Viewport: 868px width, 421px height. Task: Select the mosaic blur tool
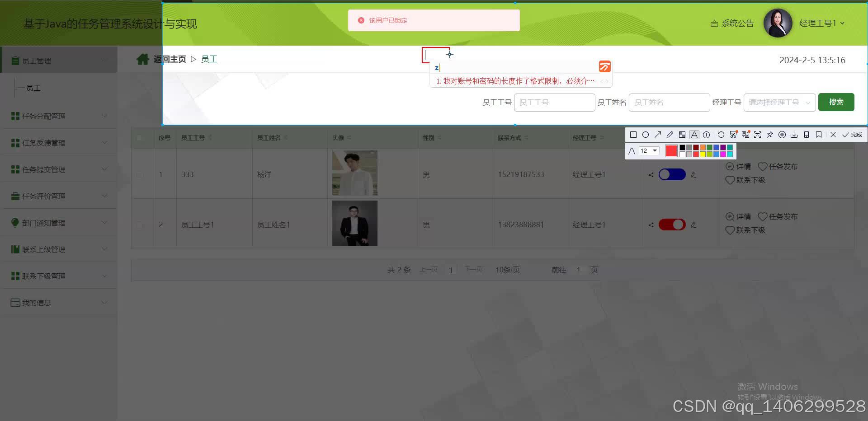click(x=682, y=134)
